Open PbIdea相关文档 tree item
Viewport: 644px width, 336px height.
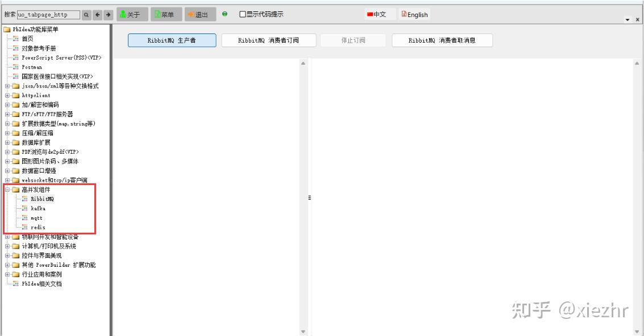[41, 284]
